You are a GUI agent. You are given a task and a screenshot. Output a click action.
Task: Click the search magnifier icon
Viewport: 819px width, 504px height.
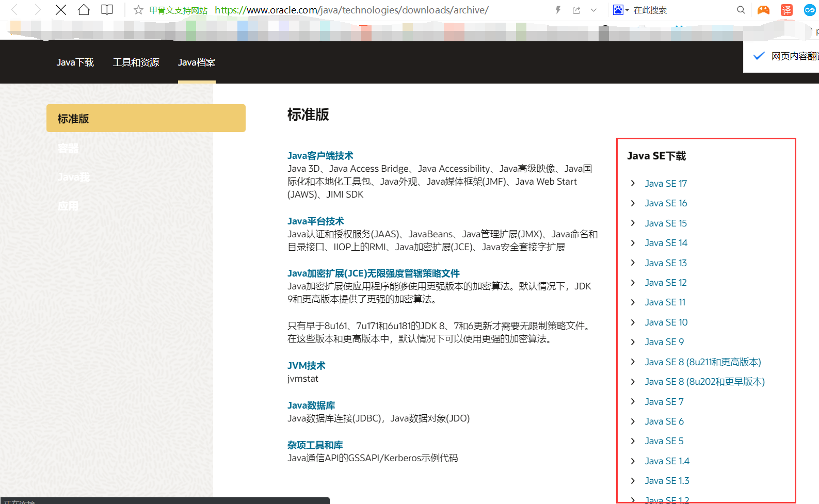point(741,10)
